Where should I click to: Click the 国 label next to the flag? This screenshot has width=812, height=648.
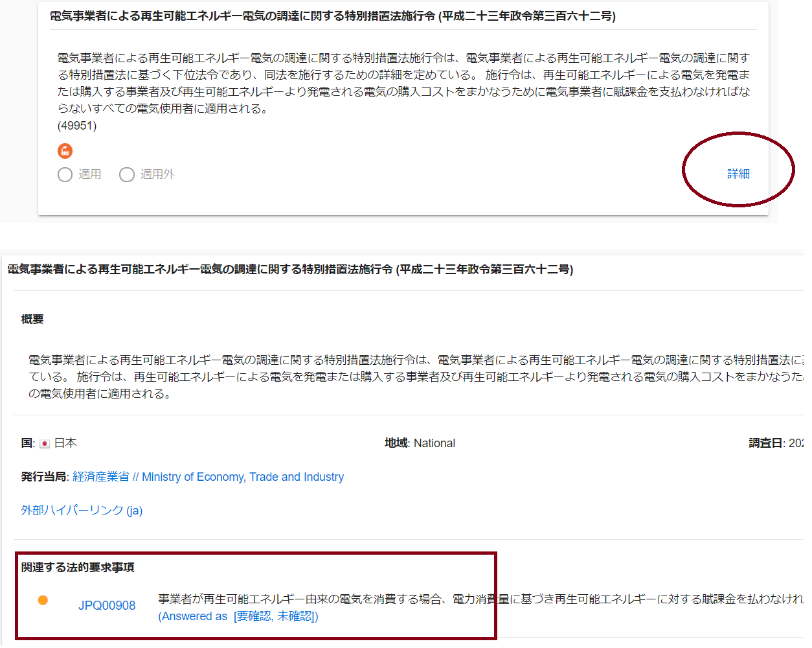pyautogui.click(x=28, y=443)
